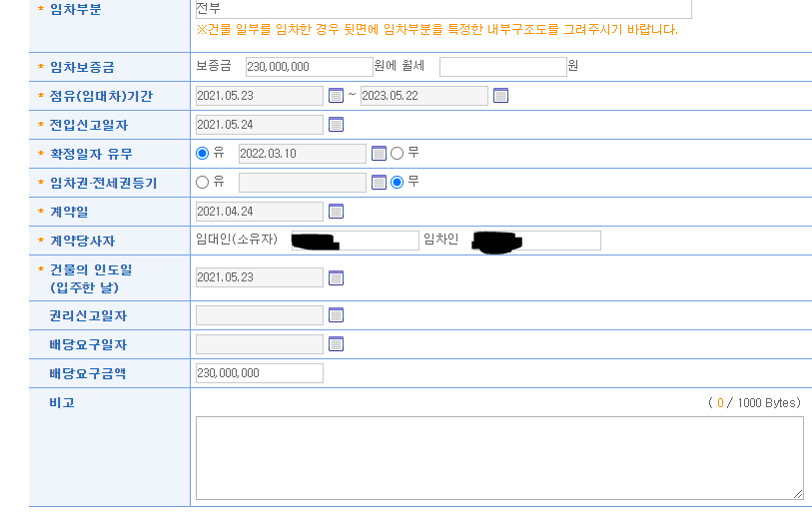Open calendar icon for 건물의 인도일
Screen dimensions: 812x514
click(x=336, y=277)
